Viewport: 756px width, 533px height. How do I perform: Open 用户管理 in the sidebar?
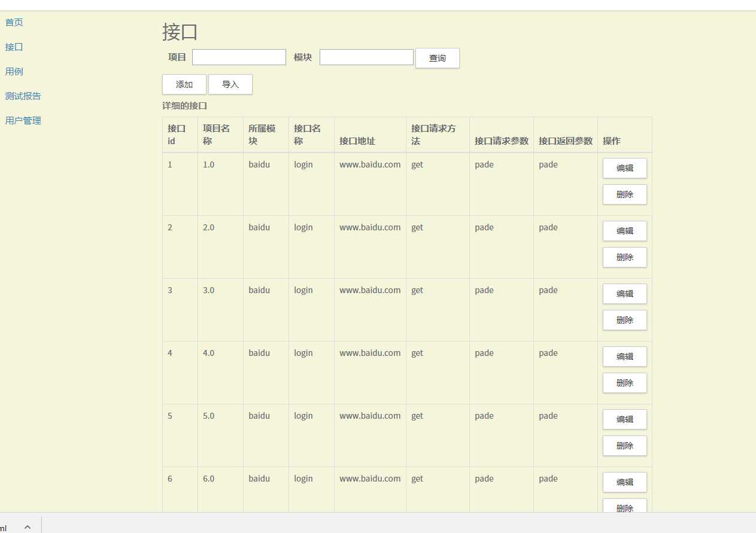[x=23, y=121]
